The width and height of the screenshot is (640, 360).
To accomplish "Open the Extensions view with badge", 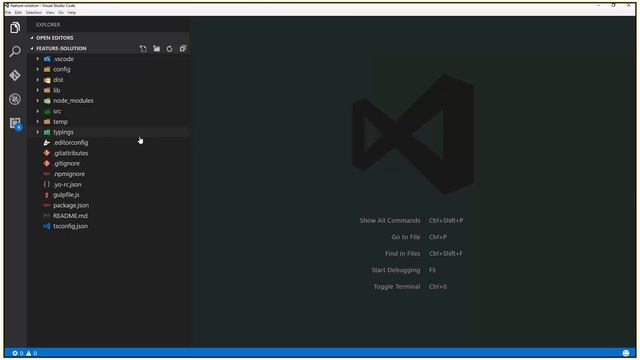I will click(16, 123).
